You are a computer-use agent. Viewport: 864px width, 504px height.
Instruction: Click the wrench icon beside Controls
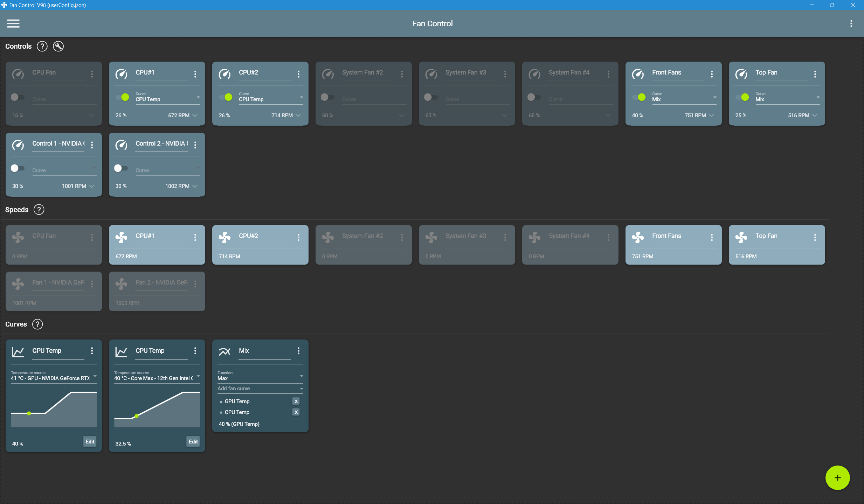[58, 46]
